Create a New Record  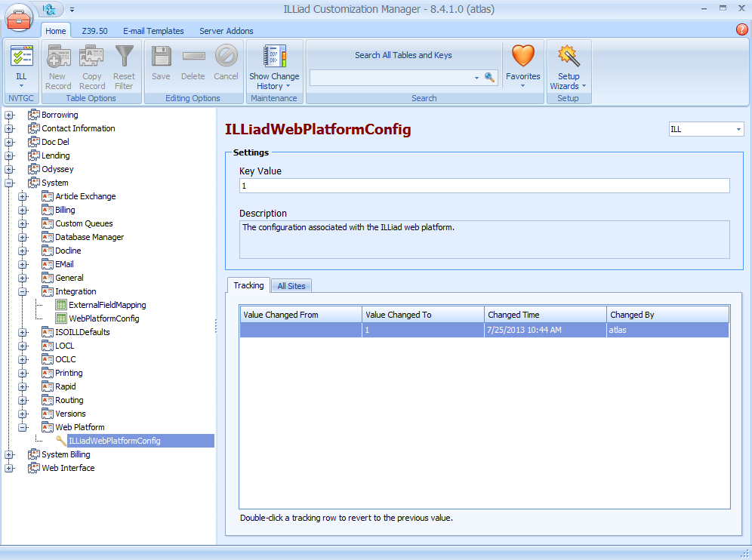57,60
